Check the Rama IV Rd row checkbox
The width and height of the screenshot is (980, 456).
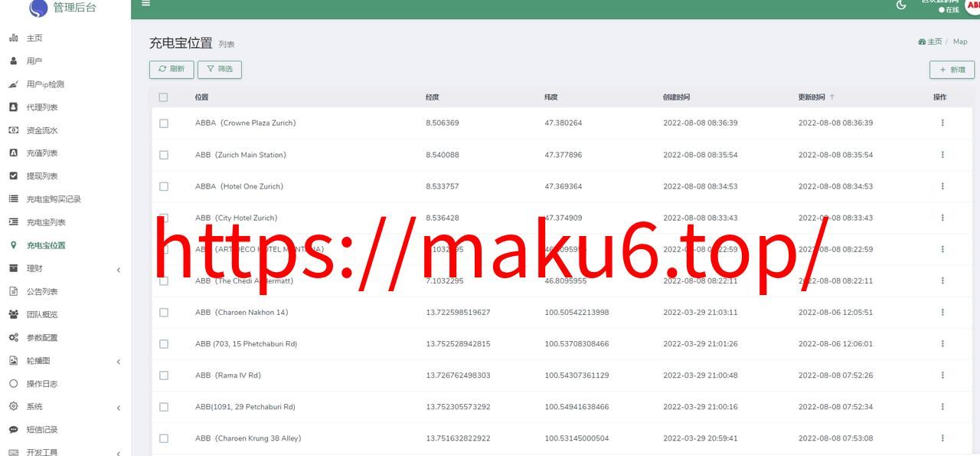[x=164, y=376]
